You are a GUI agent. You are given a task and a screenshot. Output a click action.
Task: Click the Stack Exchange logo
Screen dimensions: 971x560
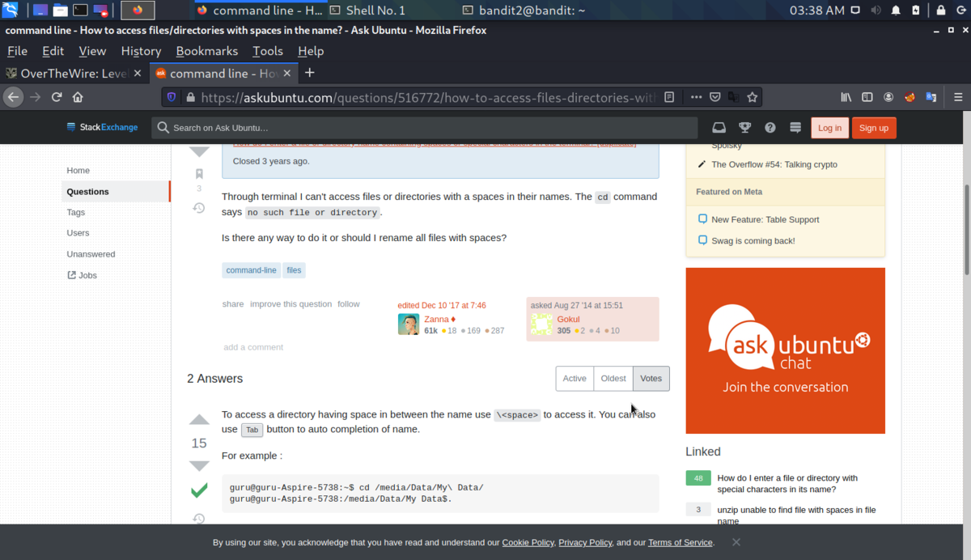click(103, 127)
